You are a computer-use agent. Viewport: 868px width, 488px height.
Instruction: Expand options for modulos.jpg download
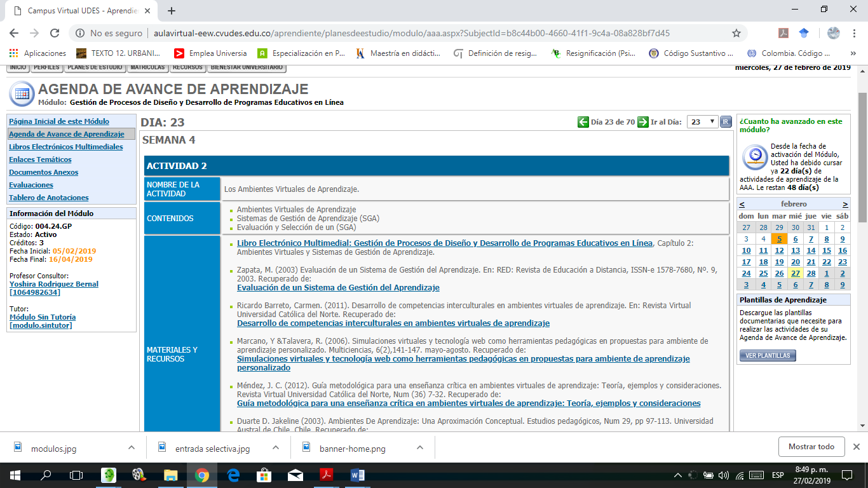coord(132,448)
